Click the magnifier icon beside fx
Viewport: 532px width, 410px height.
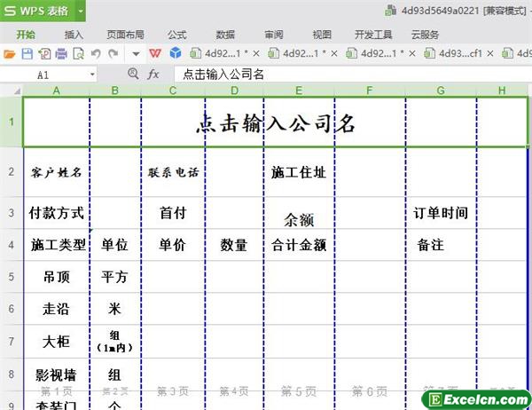click(132, 75)
